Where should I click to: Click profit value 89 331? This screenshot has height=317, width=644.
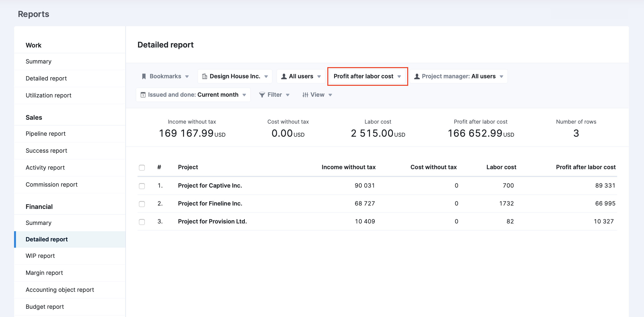[605, 186]
